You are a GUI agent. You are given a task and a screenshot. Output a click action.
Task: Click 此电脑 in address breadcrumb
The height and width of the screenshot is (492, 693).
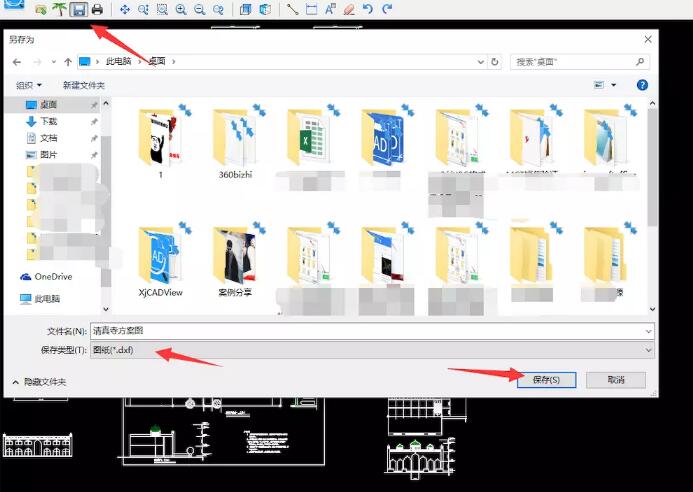(x=118, y=61)
